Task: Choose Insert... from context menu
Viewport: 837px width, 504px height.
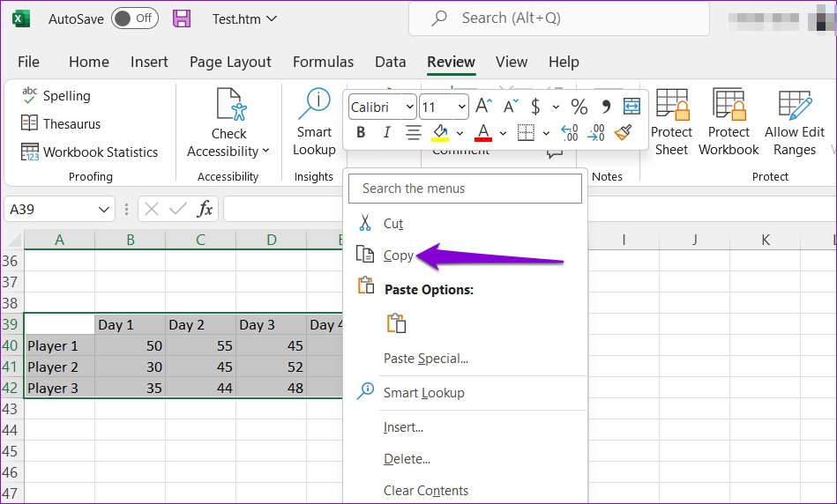Action: 465,427
